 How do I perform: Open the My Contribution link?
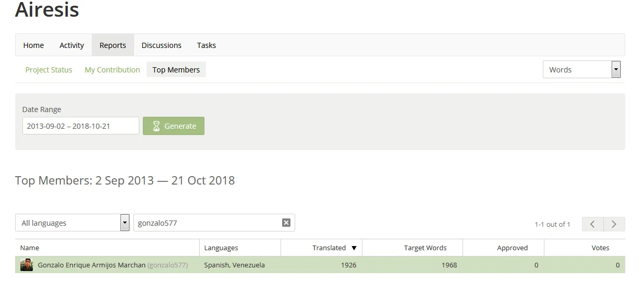(112, 70)
